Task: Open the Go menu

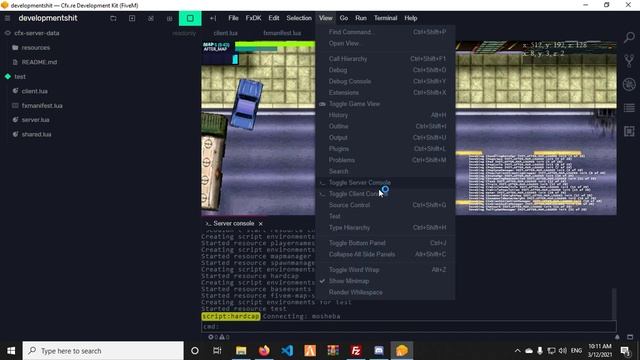Action: point(344,18)
